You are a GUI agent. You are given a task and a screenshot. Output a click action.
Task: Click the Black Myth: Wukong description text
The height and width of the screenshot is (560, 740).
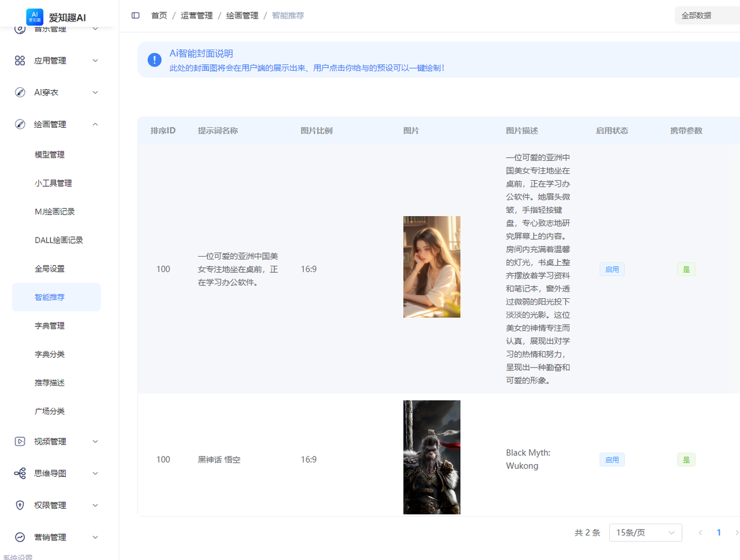pos(528,459)
